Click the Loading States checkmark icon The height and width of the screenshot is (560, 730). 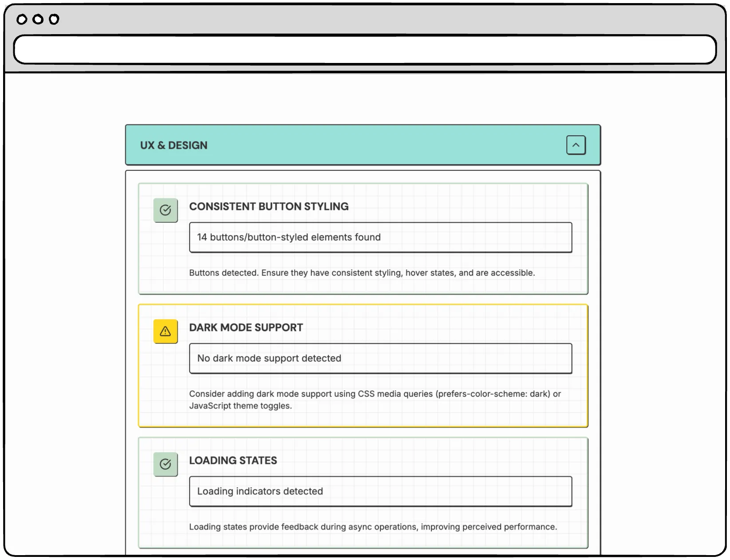[166, 464]
